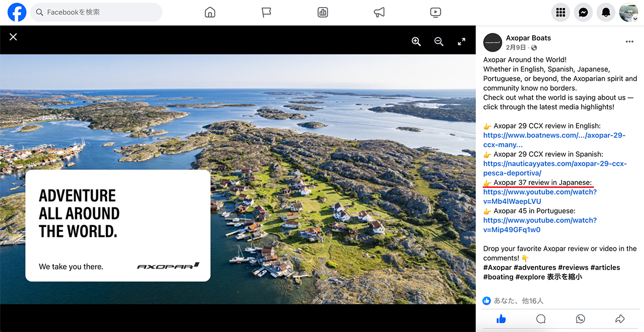The width and height of the screenshot is (644, 332).
Task: Open the #adventures hashtag
Action: coord(535,268)
